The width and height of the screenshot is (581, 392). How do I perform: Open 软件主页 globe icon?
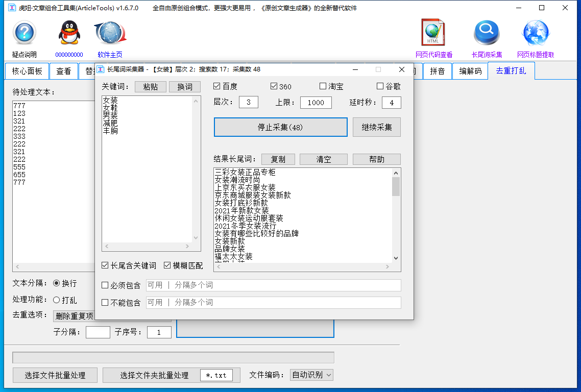[110, 33]
